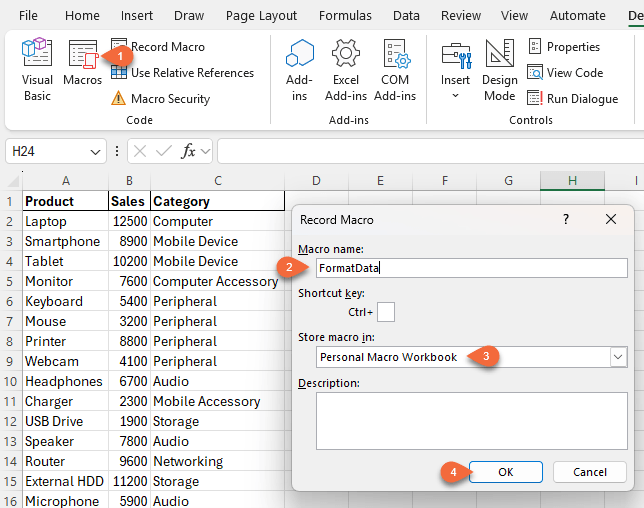Select the USB Drive cell
Viewport: 644px width, 508px height.
click(x=66, y=421)
